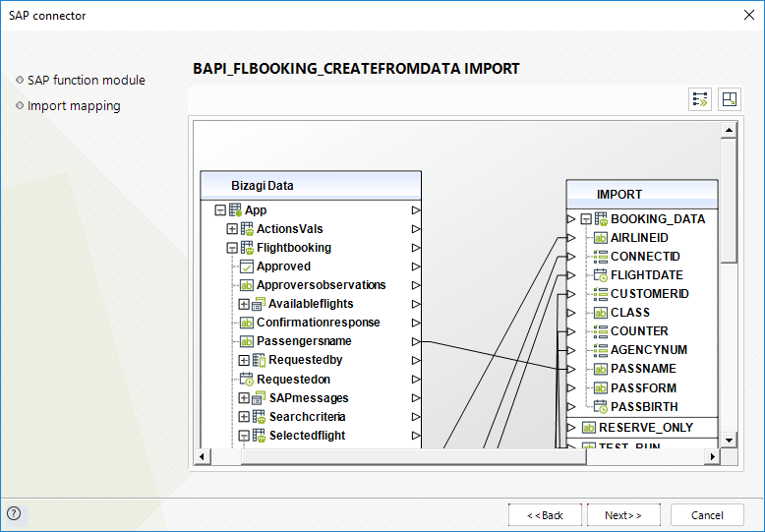Click the AIRLINEID string icon
The width and height of the screenshot is (765, 532).
[x=600, y=238]
